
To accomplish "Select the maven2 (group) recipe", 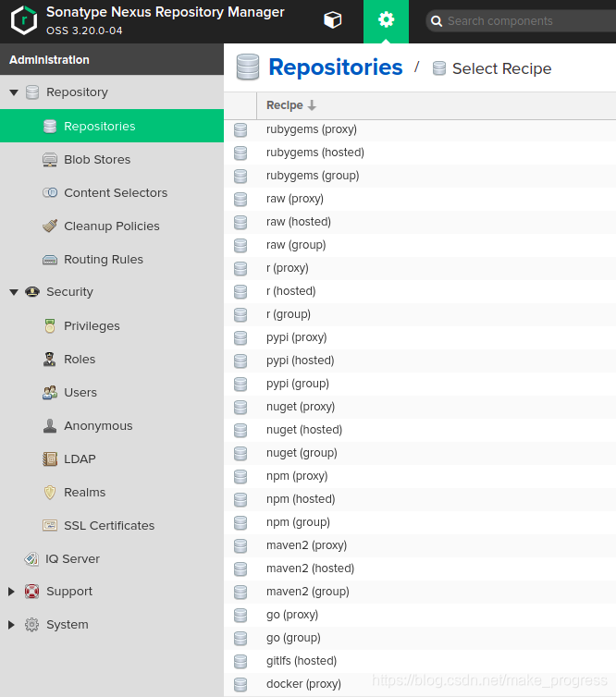I will pos(420,592).
